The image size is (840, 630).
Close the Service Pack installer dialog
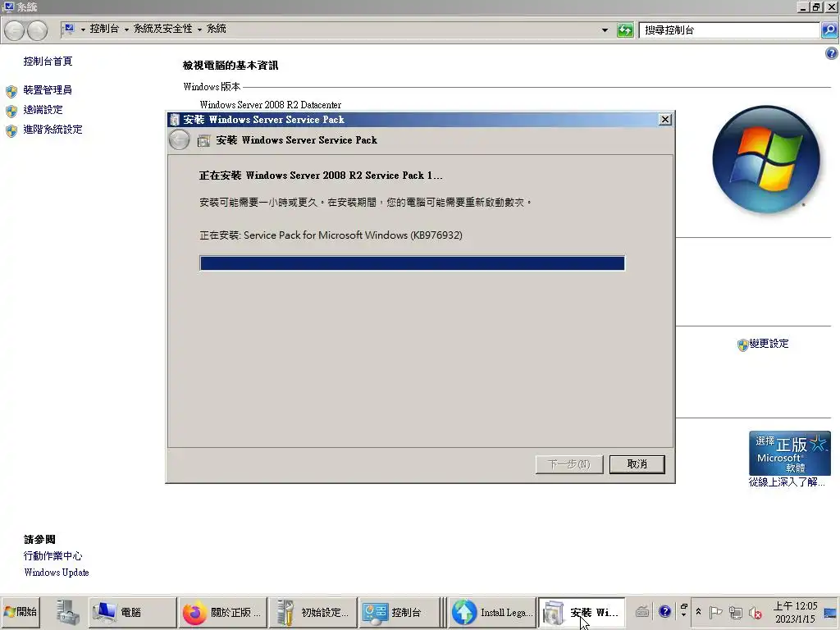pos(664,120)
